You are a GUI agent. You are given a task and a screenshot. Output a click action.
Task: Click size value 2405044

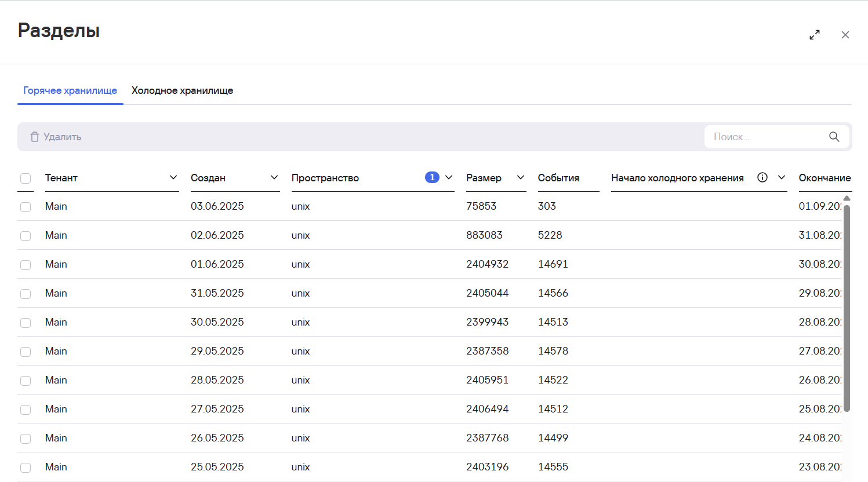487,293
